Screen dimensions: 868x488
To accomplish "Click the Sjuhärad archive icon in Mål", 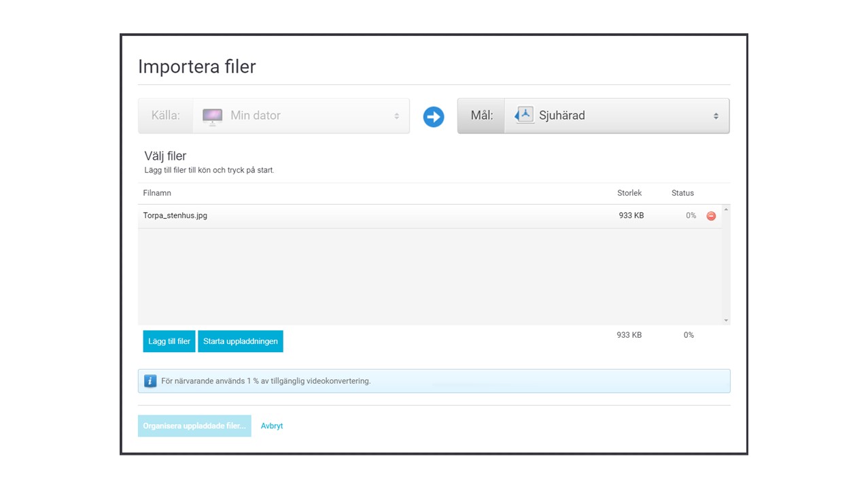I will click(524, 116).
